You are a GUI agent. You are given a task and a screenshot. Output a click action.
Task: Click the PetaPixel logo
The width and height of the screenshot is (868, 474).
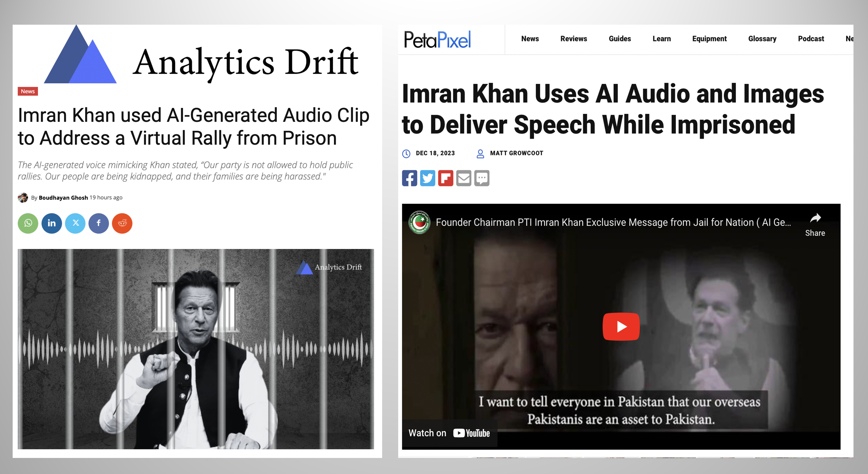point(437,40)
